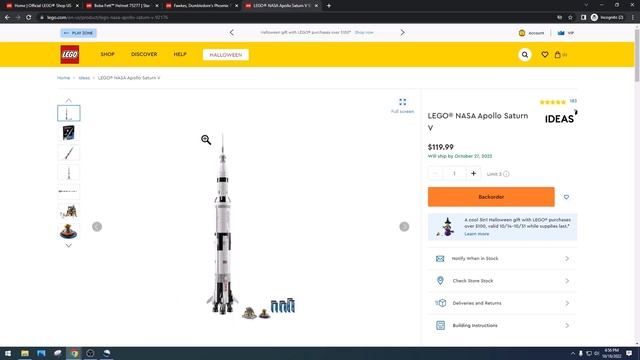Click the page vertical scrollbar
Viewport: 640px width, 360px height.
[637, 56]
